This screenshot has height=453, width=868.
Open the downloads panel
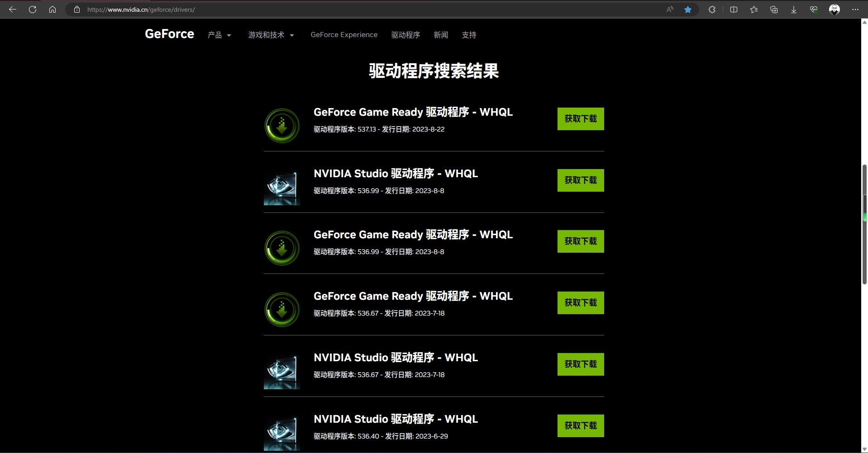click(794, 9)
